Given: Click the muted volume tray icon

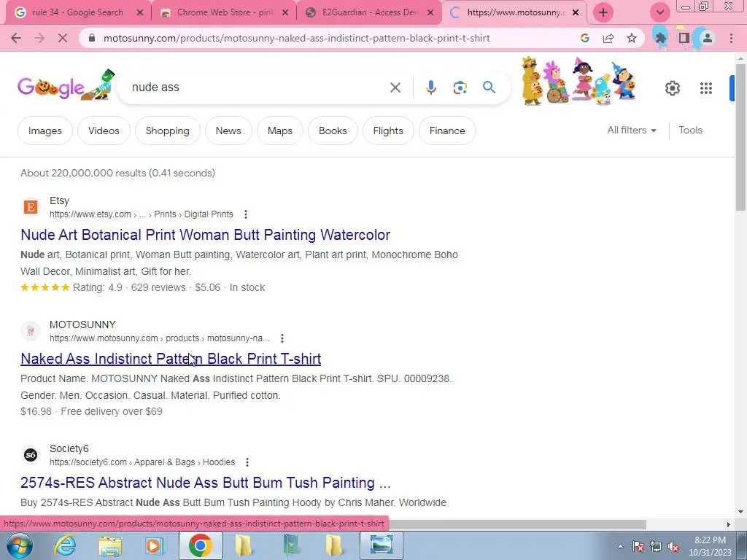Looking at the screenshot, I should pyautogui.click(x=673, y=547).
